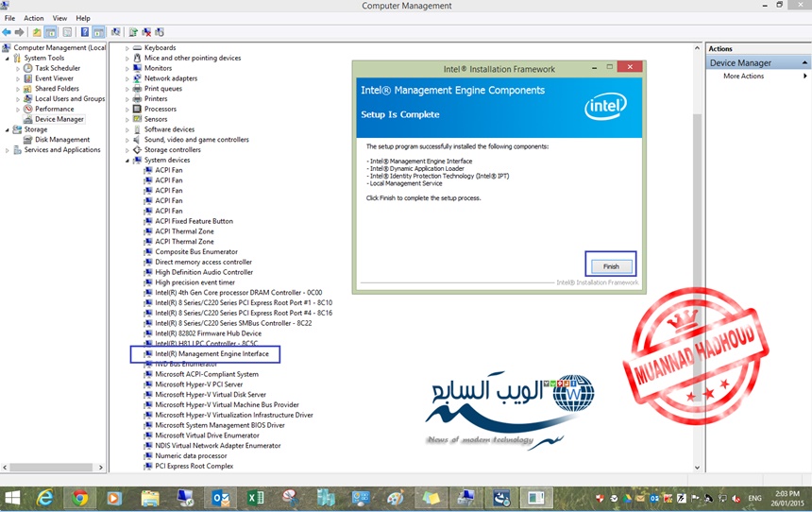The width and height of the screenshot is (812, 512).
Task: Select Performance in the console tree
Action: tap(55, 109)
